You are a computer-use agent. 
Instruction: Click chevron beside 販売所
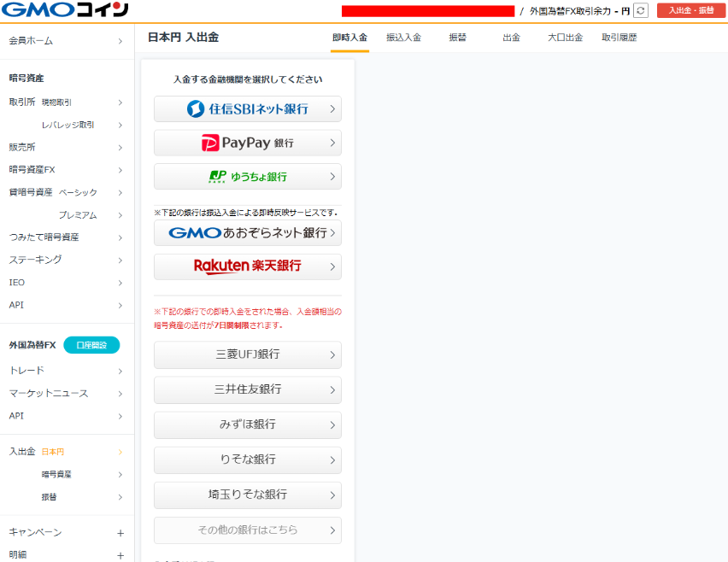tap(120, 148)
